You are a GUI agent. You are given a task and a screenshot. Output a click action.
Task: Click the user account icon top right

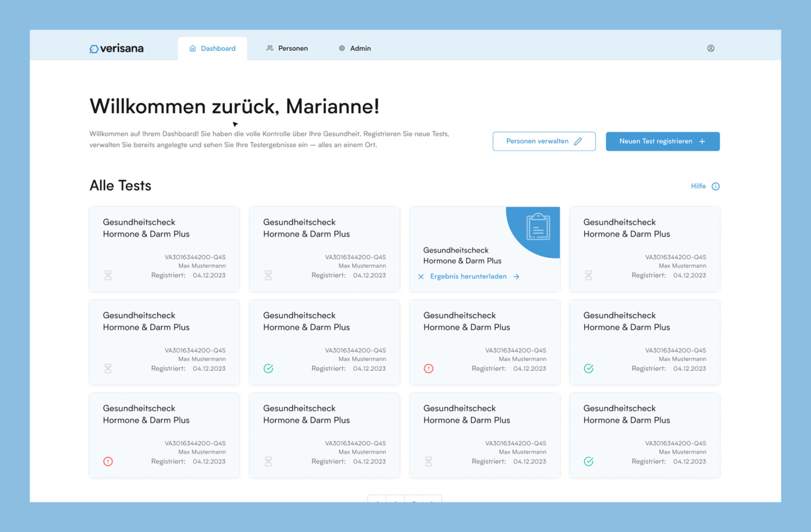711,48
